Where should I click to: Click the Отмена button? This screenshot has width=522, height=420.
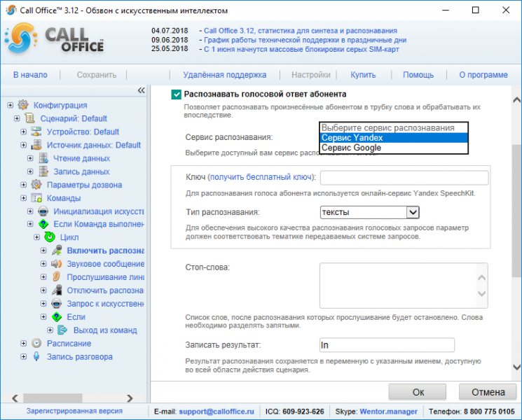(x=488, y=392)
